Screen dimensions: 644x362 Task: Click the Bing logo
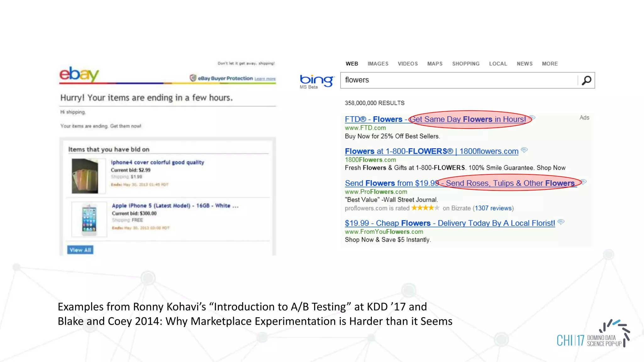click(x=316, y=80)
